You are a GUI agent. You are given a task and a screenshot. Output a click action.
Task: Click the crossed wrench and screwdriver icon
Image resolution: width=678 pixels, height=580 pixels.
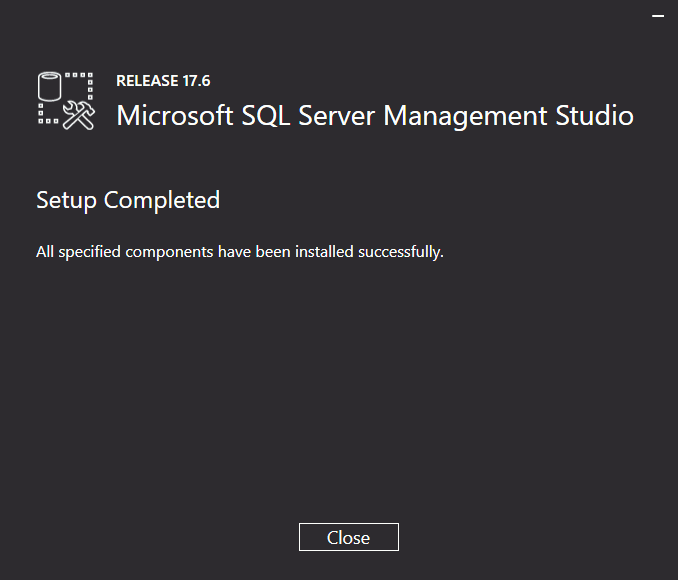click(78, 115)
